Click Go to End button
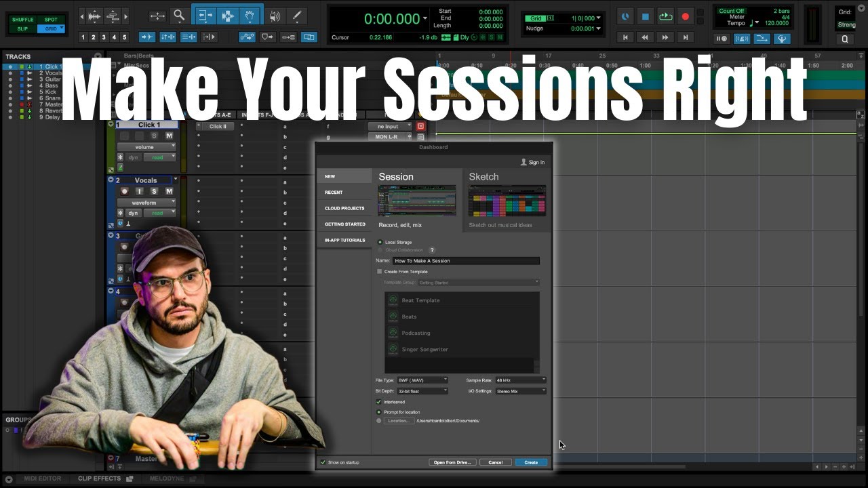Screen dimensions: 868x488 [x=686, y=37]
